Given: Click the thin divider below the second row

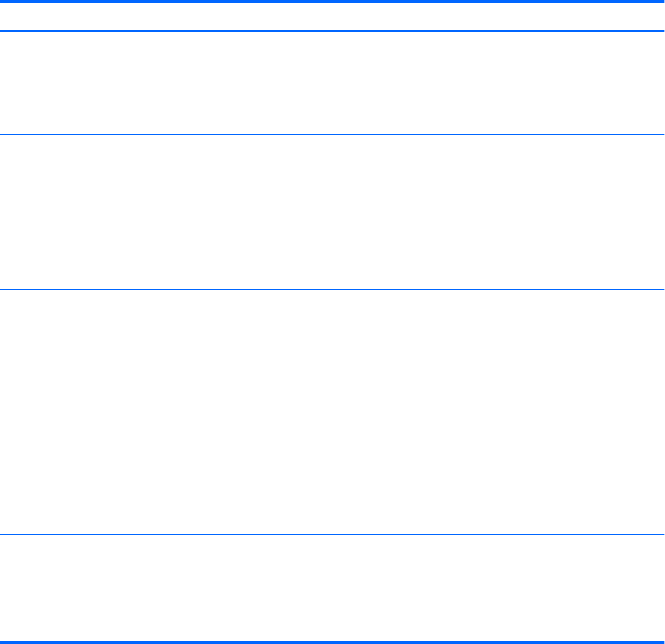Looking at the screenshot, I should (x=332, y=289).
